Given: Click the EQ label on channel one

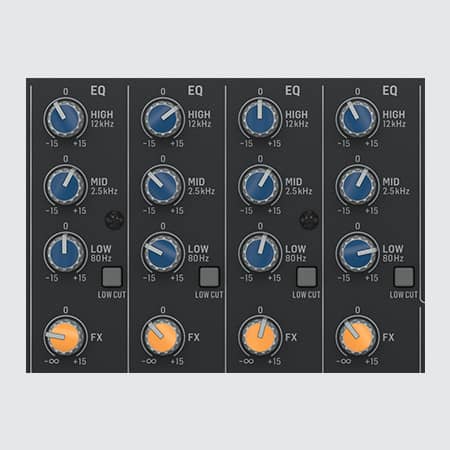Looking at the screenshot, I should 98,90.
